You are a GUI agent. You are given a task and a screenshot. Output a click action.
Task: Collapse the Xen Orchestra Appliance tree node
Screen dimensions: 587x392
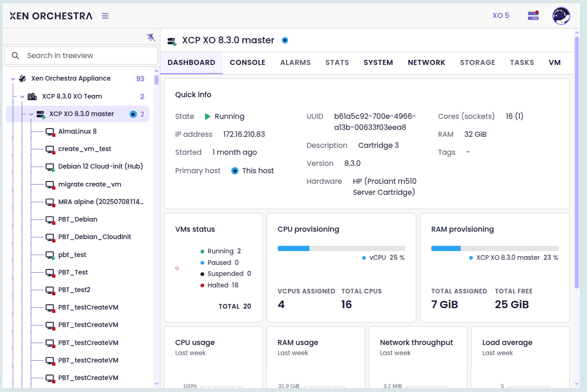click(13, 79)
